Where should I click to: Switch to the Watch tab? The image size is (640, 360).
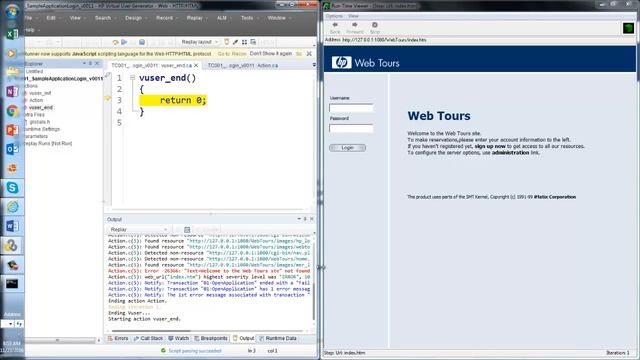[178, 338]
